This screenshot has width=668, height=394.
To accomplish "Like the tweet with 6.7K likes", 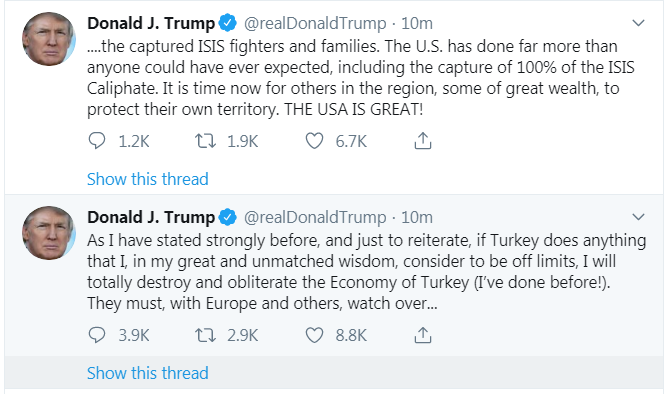I will (314, 141).
